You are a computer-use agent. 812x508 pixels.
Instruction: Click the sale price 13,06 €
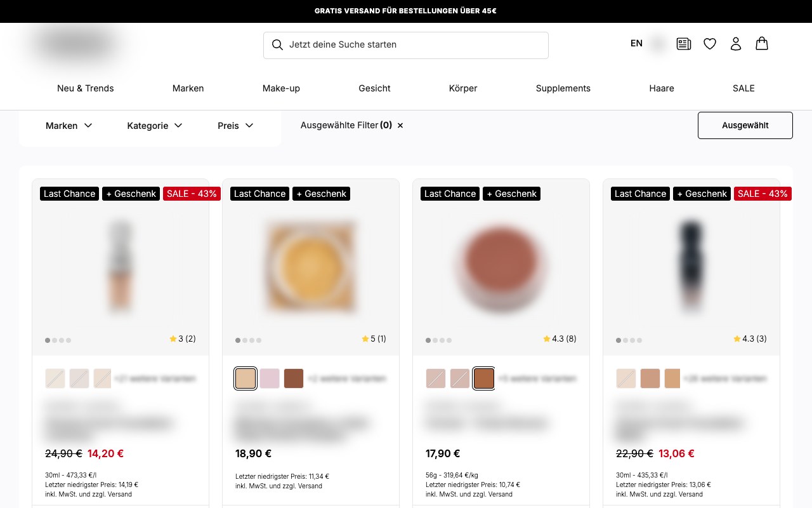pos(676,453)
